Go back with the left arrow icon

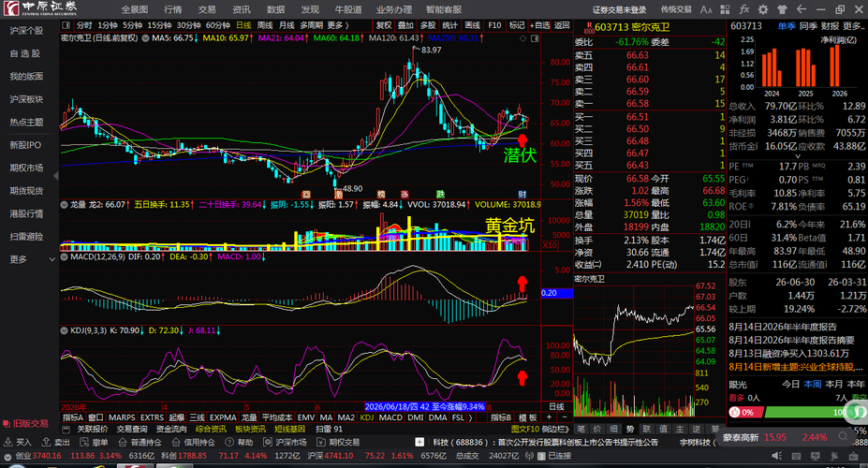(801, 9)
